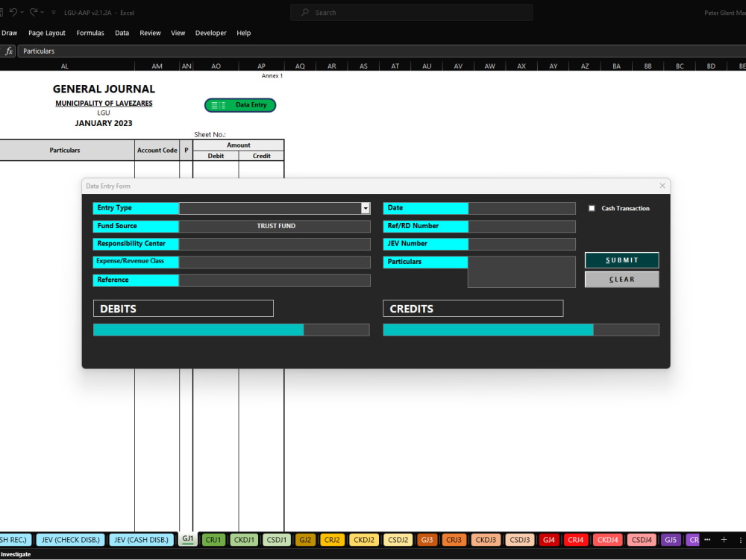Click the CLEAR button
The image size is (746, 560).
tap(622, 280)
